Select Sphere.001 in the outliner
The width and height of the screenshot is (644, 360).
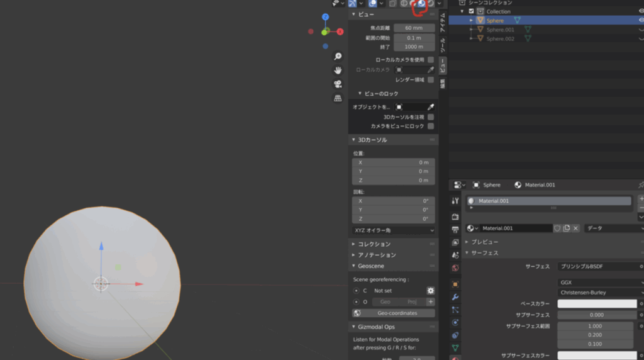pyautogui.click(x=500, y=30)
